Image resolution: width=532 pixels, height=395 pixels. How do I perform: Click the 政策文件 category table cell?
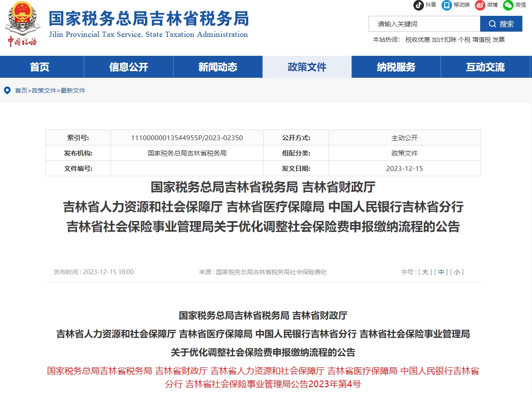pyautogui.click(x=405, y=153)
